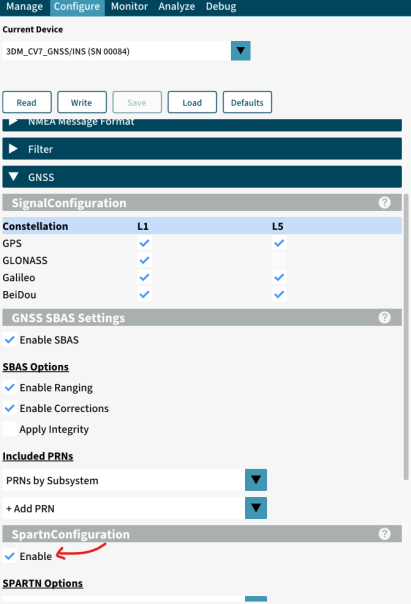The width and height of the screenshot is (411, 604).
Task: Click the Constellation column header
Action: point(35,226)
